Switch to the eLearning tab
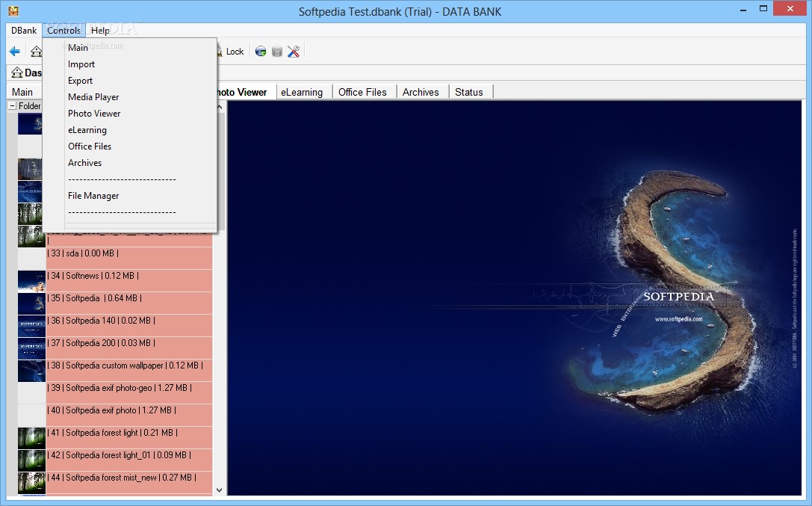The height and width of the screenshot is (506, 812). 302,92
